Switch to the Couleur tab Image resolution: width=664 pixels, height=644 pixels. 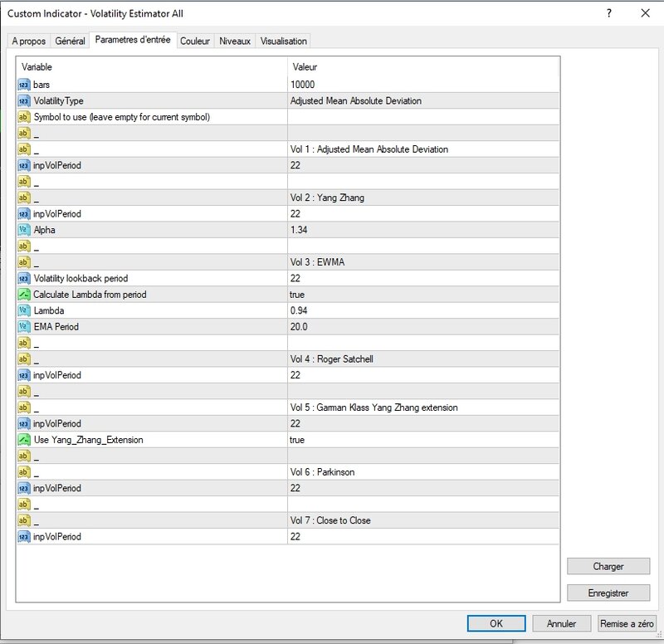click(195, 41)
